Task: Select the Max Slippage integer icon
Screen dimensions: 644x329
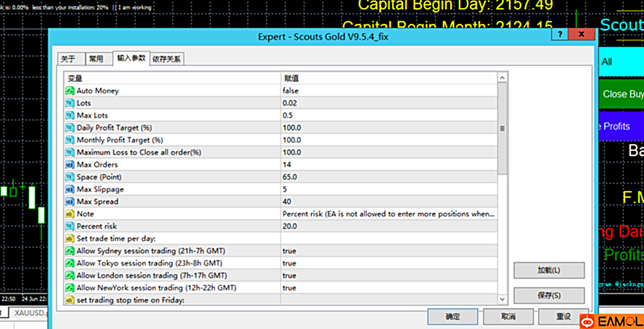Action: pos(69,189)
